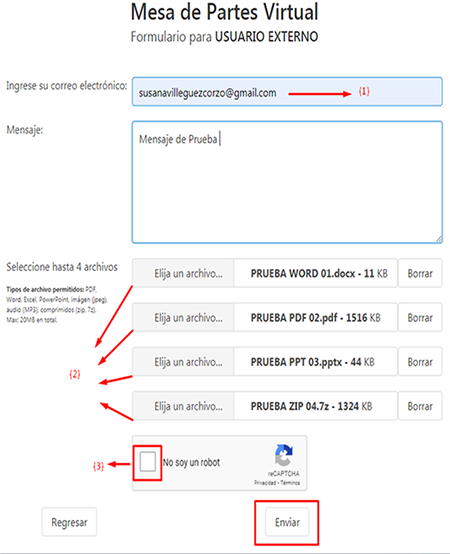The height and width of the screenshot is (554, 450).
Task: Submit the form with Enviar
Action: coord(287,522)
